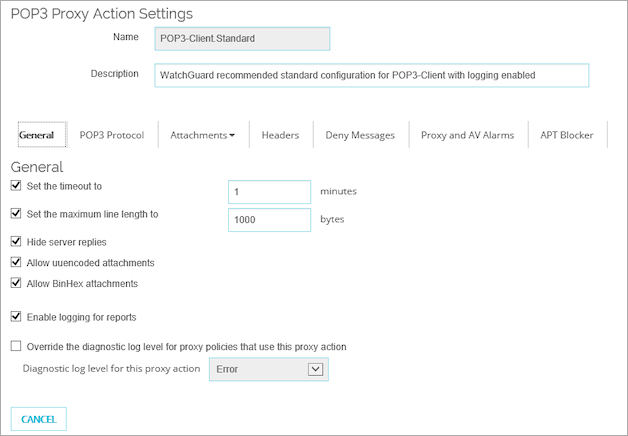Viewport: 628px width, 436px height.
Task: Enable Override the diagnostic log level
Action: pos(15,346)
